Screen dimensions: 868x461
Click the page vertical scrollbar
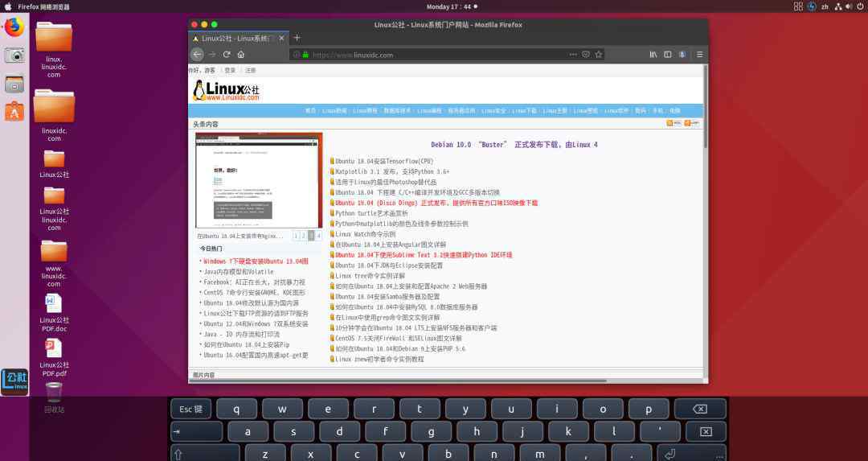pyautogui.click(x=706, y=105)
